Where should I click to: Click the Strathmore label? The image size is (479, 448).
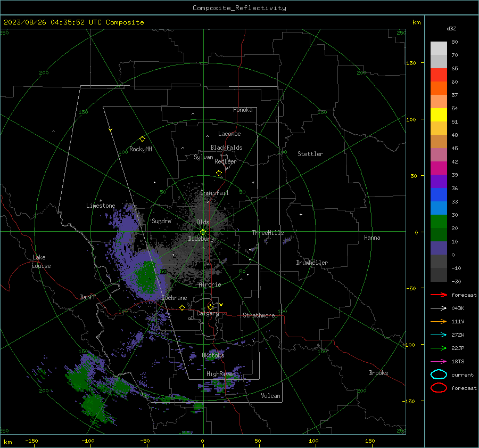click(259, 315)
